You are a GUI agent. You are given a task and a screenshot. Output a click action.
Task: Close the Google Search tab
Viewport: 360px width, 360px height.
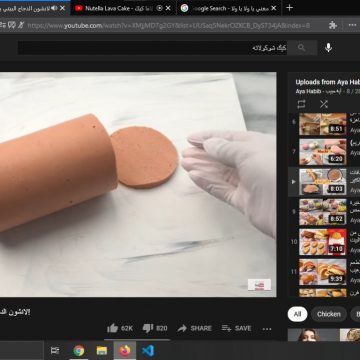tap(274, 8)
